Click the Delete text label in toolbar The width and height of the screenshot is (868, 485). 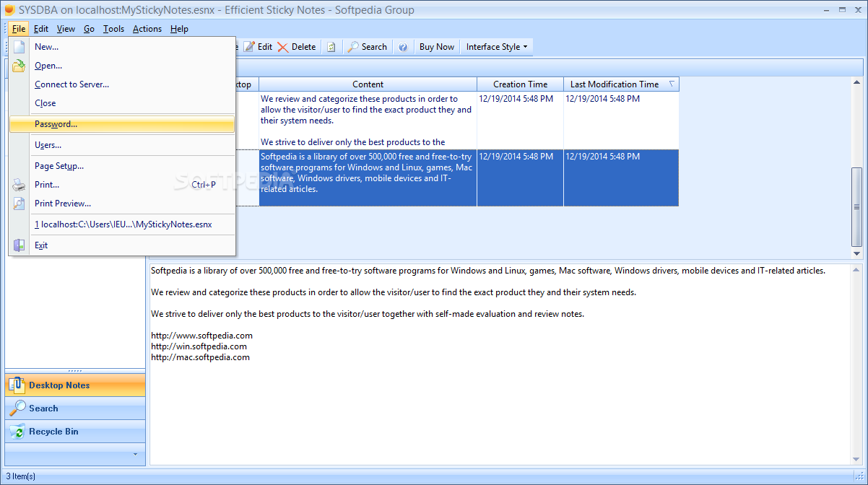coord(303,47)
